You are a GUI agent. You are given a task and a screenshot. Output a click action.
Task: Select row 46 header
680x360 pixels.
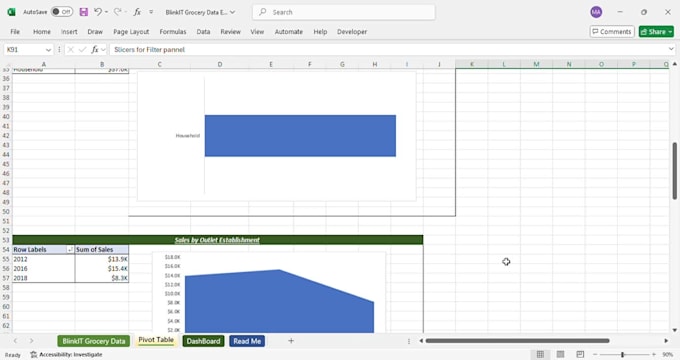coord(6,173)
